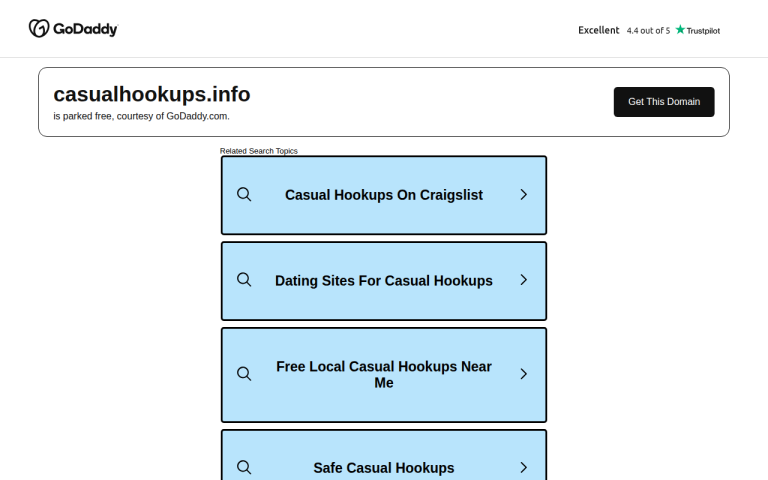Click chevron arrow on Free Local Casual Hookups Near Me

524,374
